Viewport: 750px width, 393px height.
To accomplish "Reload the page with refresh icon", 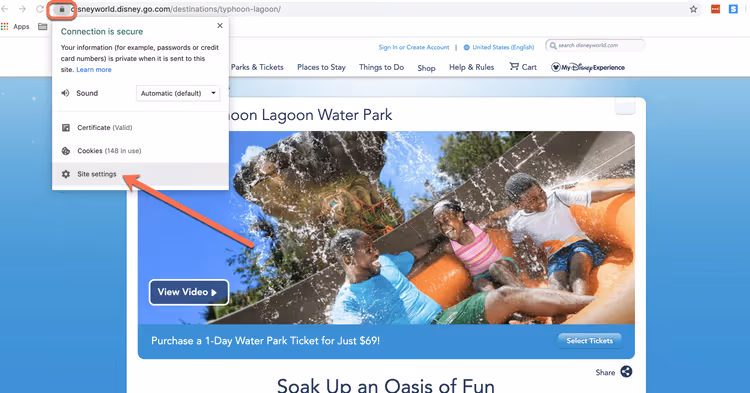I will click(x=40, y=9).
